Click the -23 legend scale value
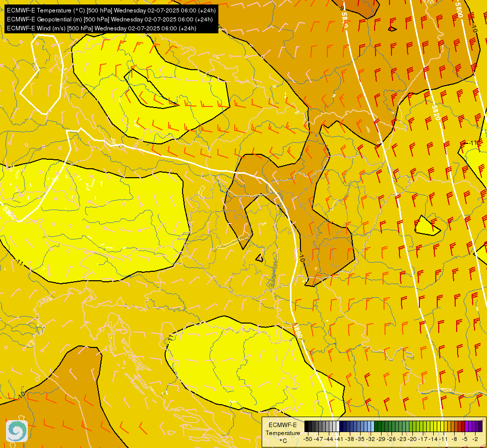The width and height of the screenshot is (487, 448). (402, 439)
